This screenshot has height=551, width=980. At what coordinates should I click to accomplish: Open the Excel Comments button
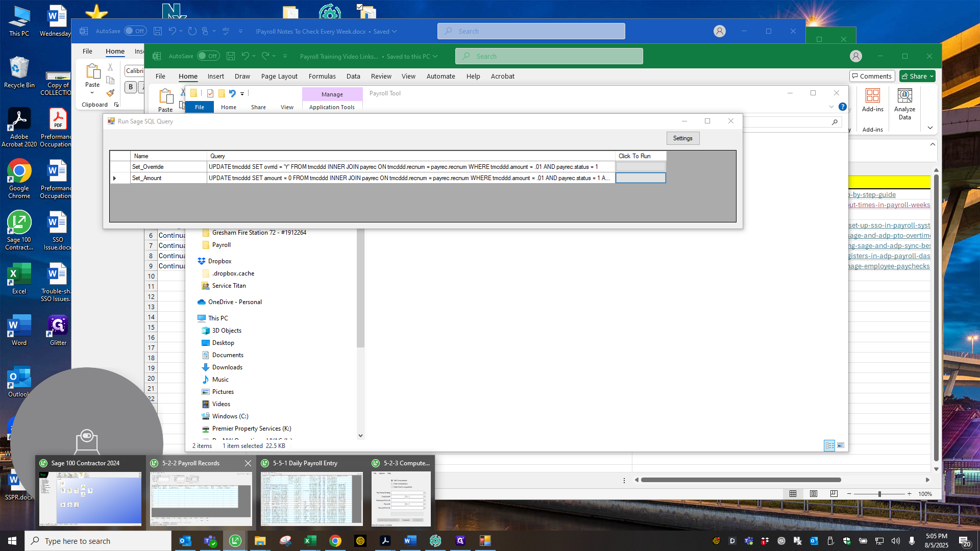coord(872,77)
